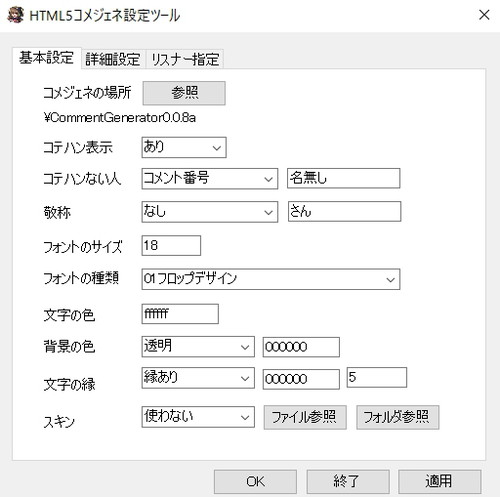Open the 背景の色 dropdown
Viewport: 500px width, 497px height.
tap(198, 347)
